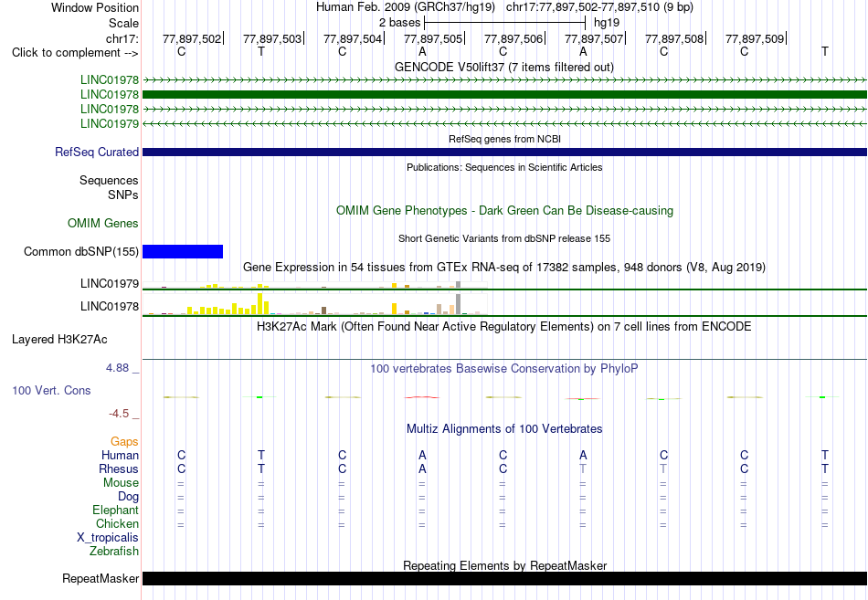Viewport: 868px width, 600px height.
Task: Click the blue dbSNP variant item
Action: point(183,252)
